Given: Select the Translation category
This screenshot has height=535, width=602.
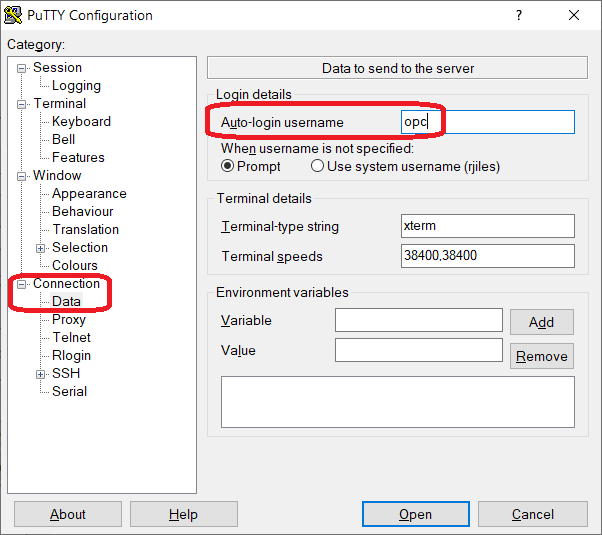Looking at the screenshot, I should click(86, 230).
